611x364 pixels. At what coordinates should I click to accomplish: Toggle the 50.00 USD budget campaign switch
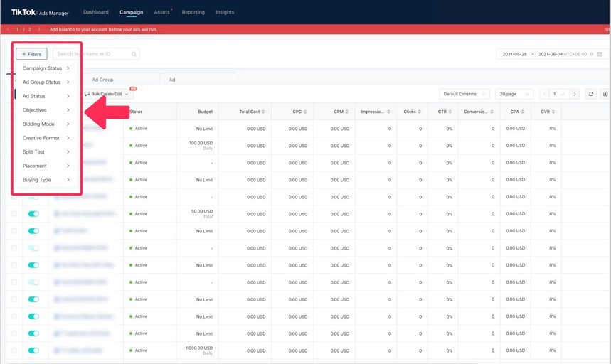tap(33, 213)
